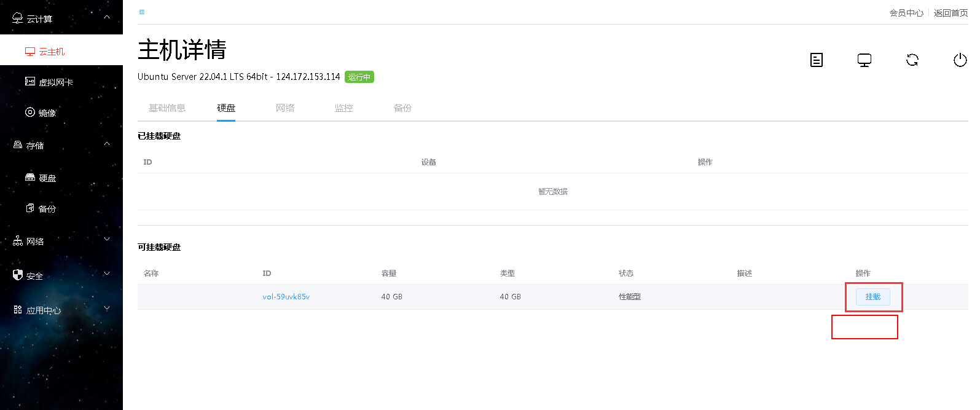Screen dimensions: 980x410
Task: Open the vol-59uvk85v disk link
Action: pos(286,297)
